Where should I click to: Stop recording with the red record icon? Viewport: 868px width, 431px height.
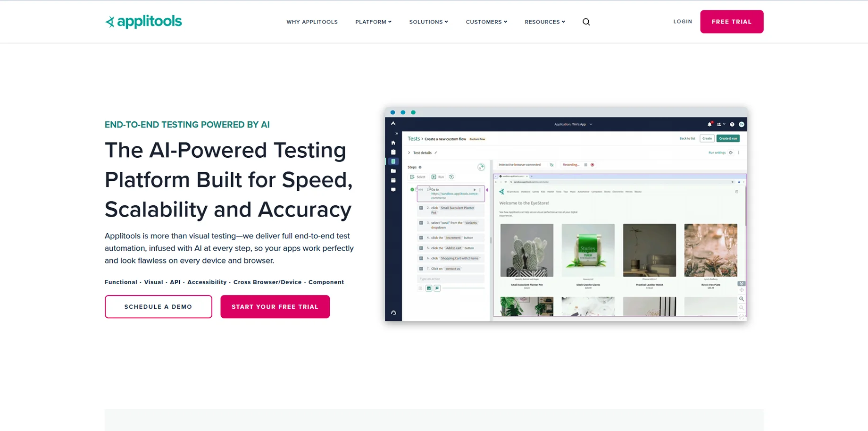click(x=593, y=165)
